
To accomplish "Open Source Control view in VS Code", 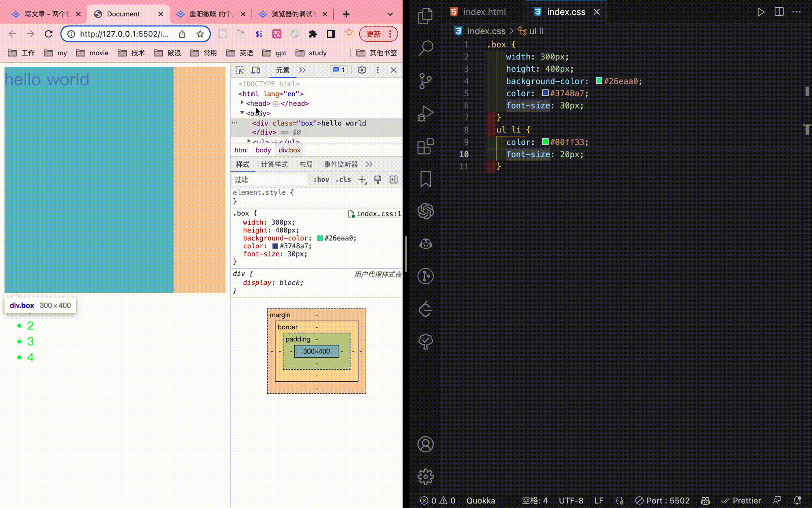I will click(x=425, y=80).
